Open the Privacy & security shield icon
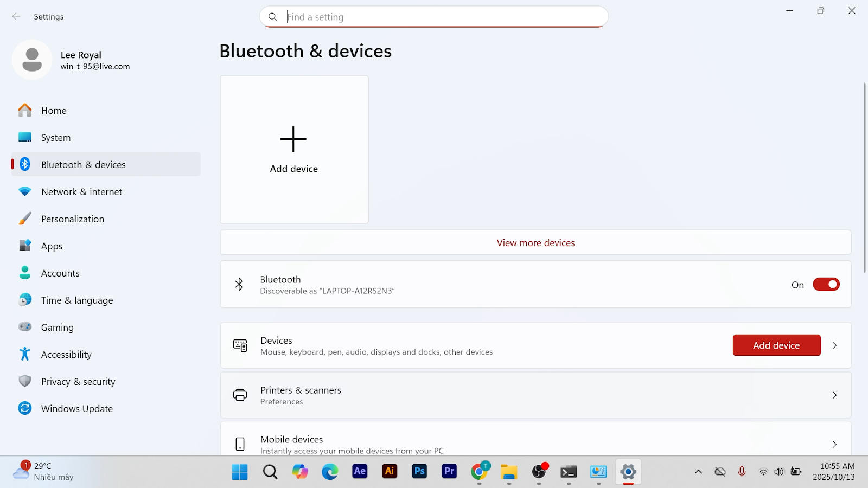 click(25, 381)
